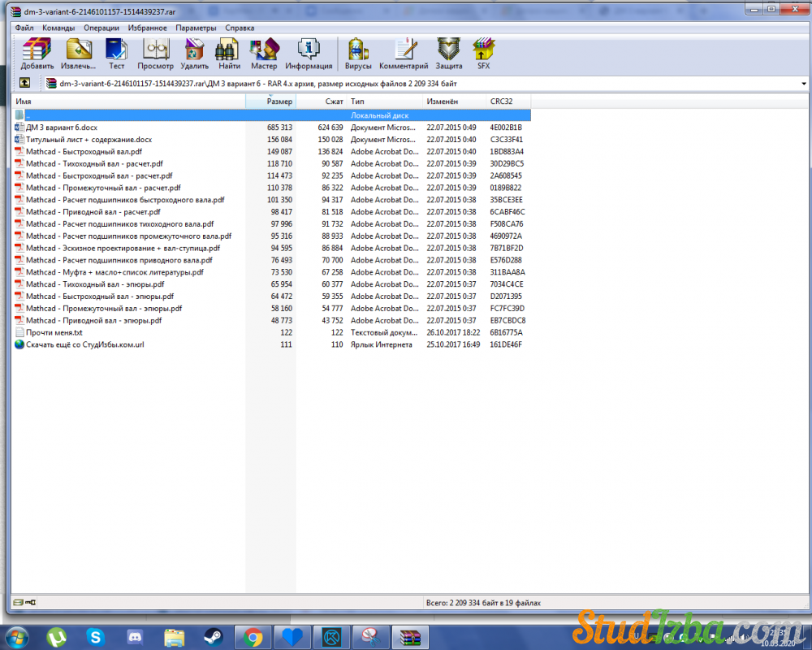
Task: Run the Тест archive test tool
Action: (x=116, y=54)
